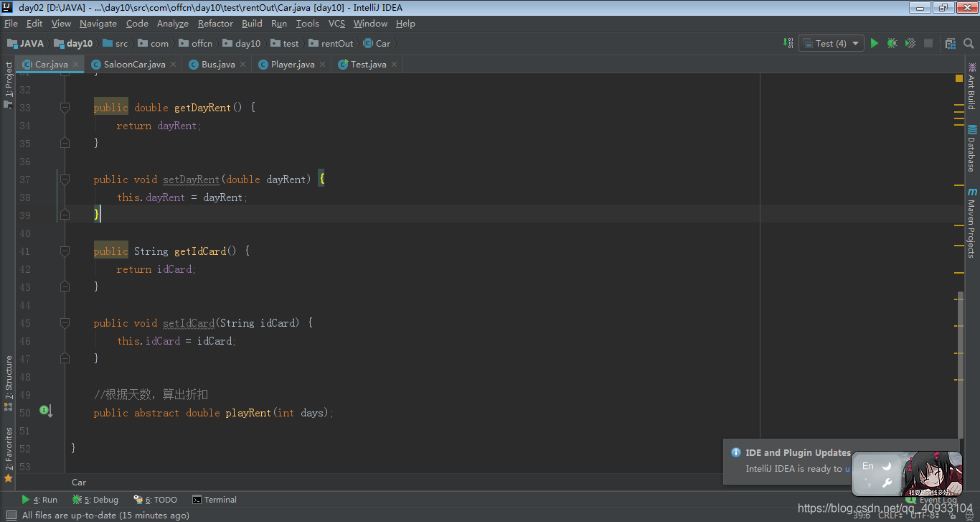Close the Test.java tab
The image size is (980, 522).
394,64
